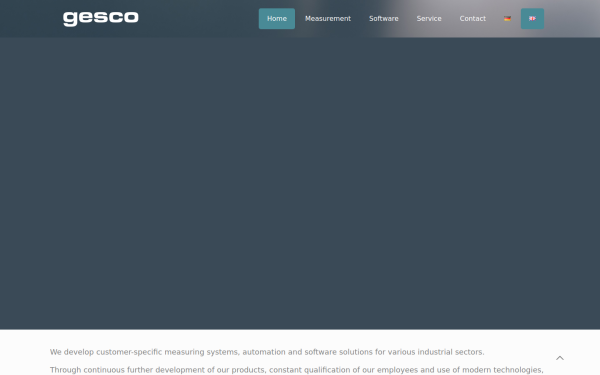The image size is (600, 375).
Task: Click the text 'Through continuous further development of our products'
Action: pos(158,370)
